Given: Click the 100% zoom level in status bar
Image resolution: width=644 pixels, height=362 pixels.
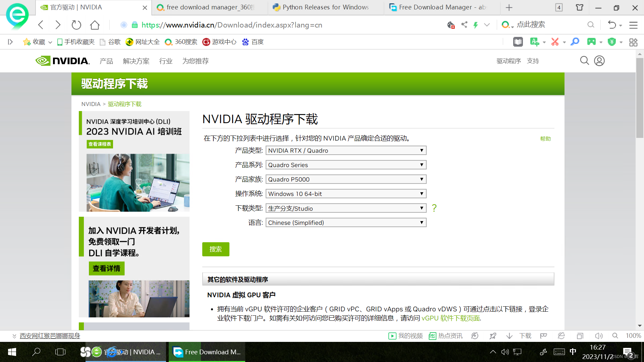Looking at the screenshot, I should tap(633, 336).
